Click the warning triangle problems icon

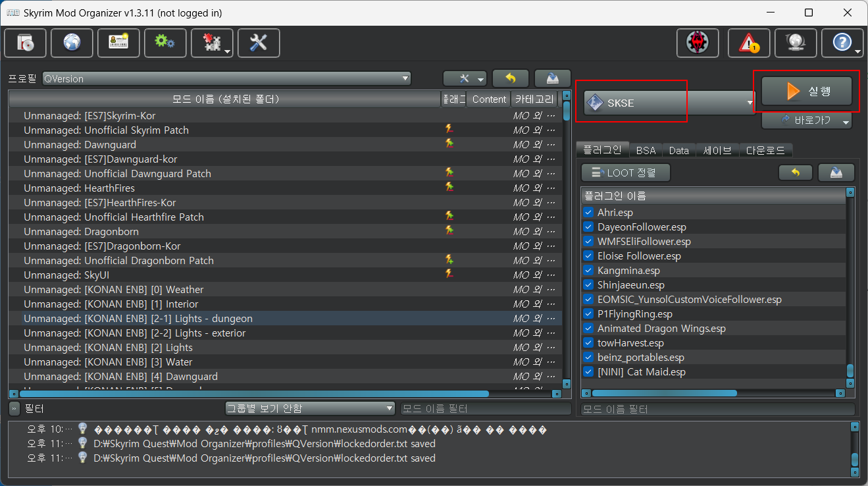(x=749, y=43)
